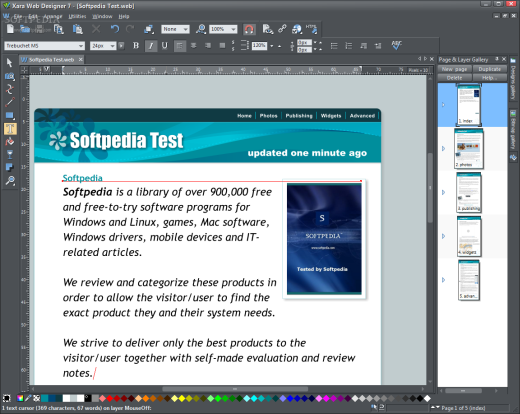Expand layers of the 1. index page
The height and width of the screenshot is (414, 520).
pos(443,105)
